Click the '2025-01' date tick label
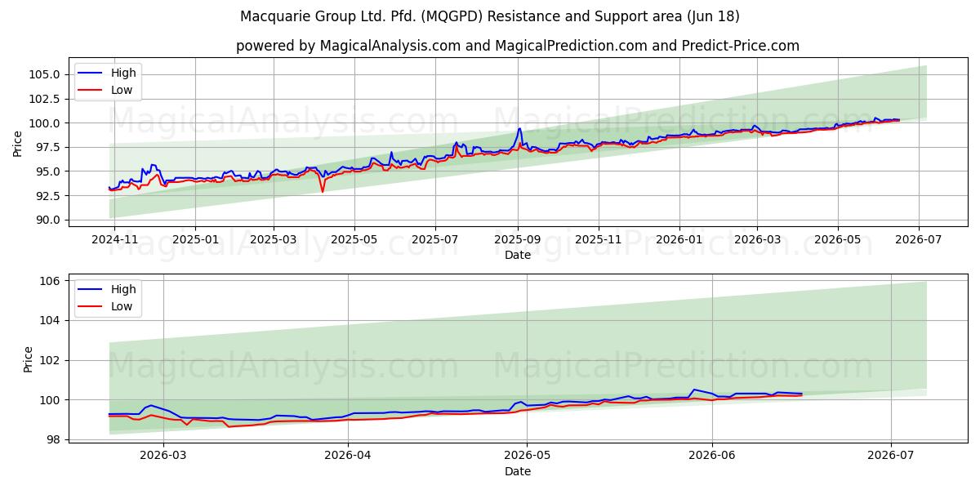This screenshot has width=980, height=490. click(194, 240)
